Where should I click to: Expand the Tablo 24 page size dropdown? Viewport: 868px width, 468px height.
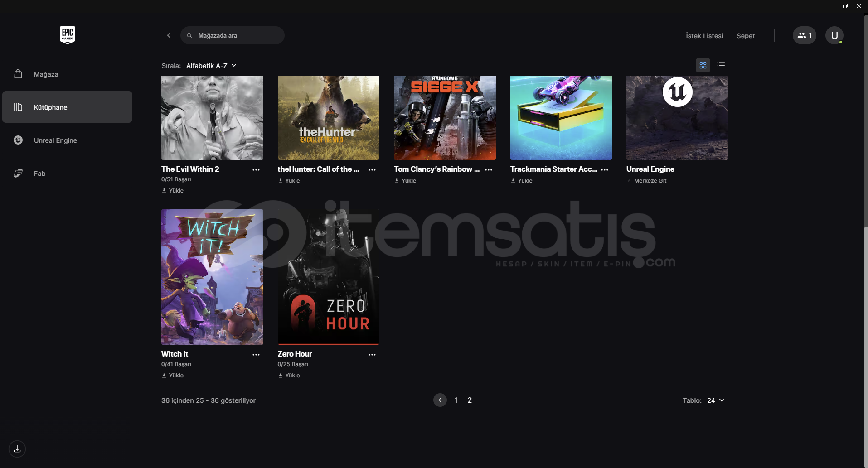click(x=716, y=400)
